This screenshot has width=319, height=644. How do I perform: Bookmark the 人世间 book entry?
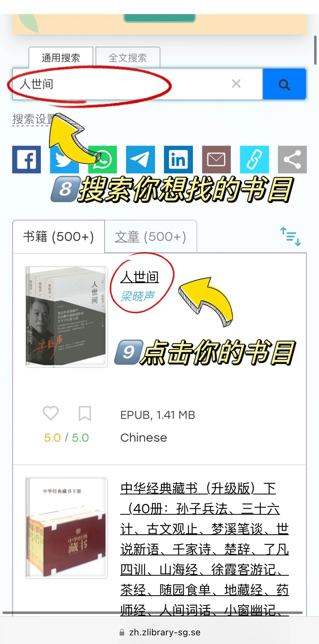pyautogui.click(x=85, y=413)
